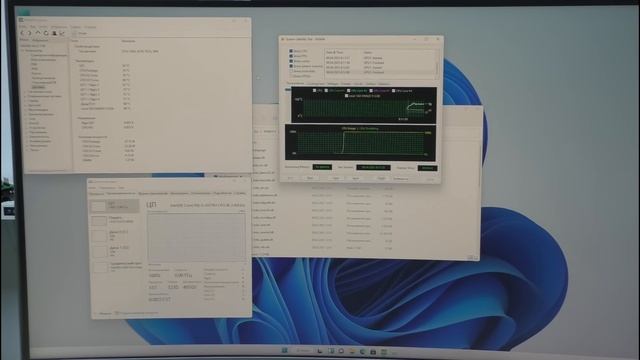The image size is (640, 360).
Task: Toggle the Stress system memory checkbox
Action: (291, 66)
